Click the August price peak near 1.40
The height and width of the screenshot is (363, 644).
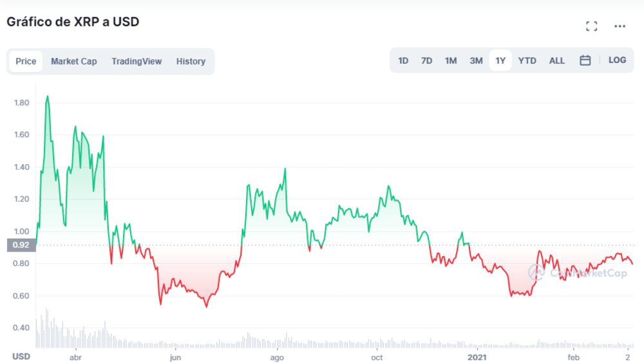[285, 169]
